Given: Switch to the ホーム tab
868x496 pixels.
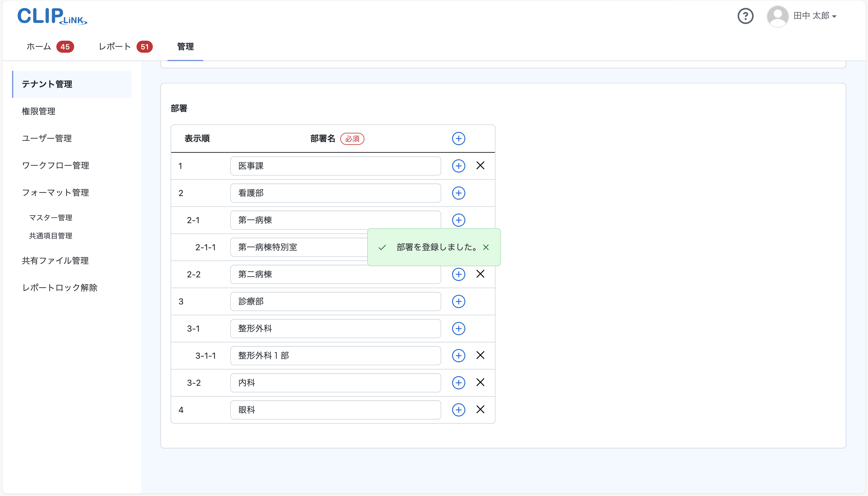Looking at the screenshot, I should click(39, 47).
